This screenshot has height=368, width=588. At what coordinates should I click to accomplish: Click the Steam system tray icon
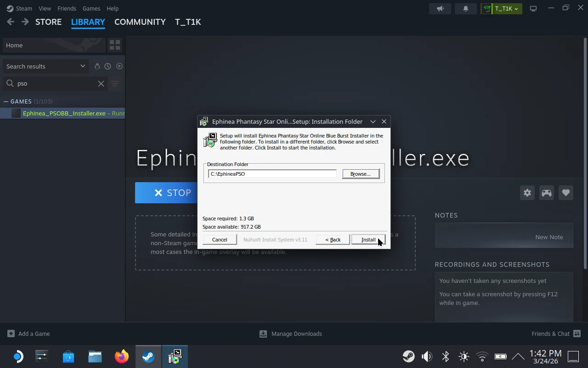pos(408,356)
